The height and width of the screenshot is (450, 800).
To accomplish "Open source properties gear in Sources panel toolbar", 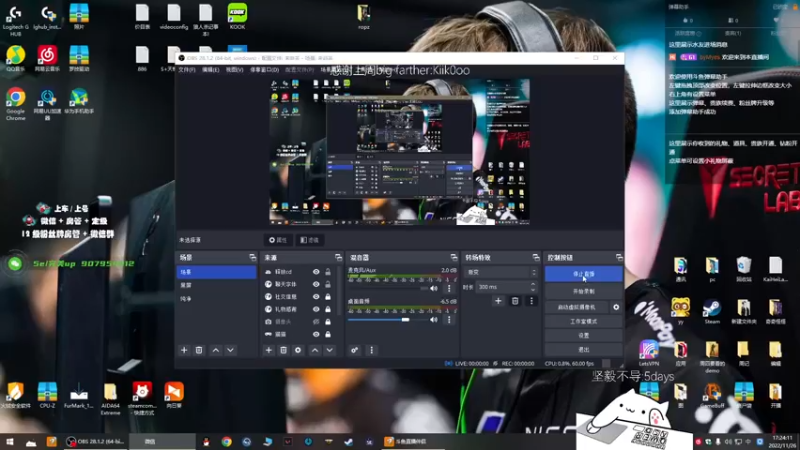I will tap(298, 350).
